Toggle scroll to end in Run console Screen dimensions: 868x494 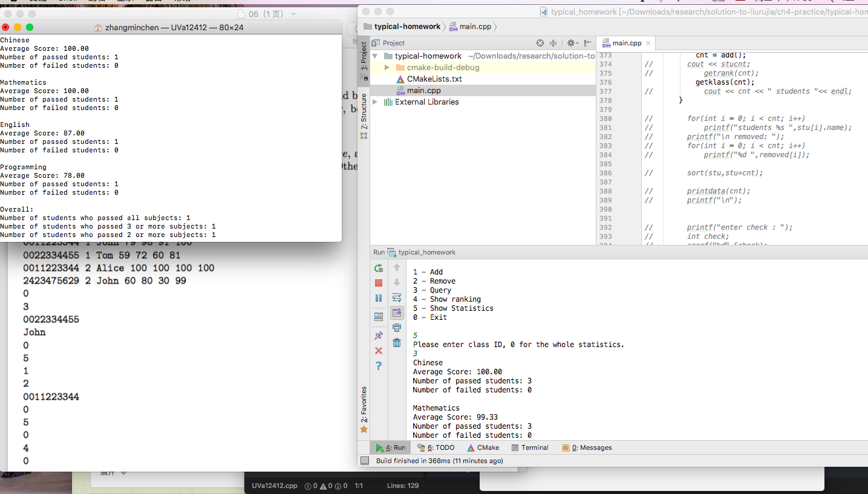[x=397, y=313]
